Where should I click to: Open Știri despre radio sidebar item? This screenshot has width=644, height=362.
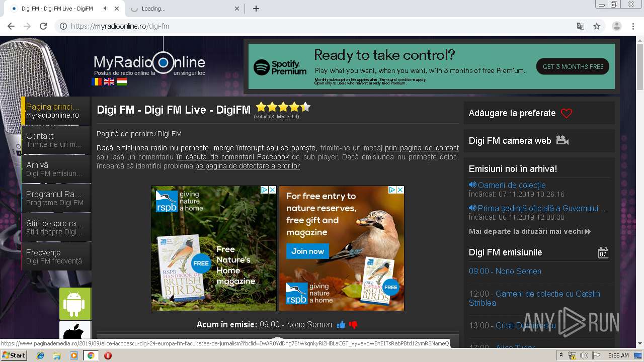coord(55,227)
